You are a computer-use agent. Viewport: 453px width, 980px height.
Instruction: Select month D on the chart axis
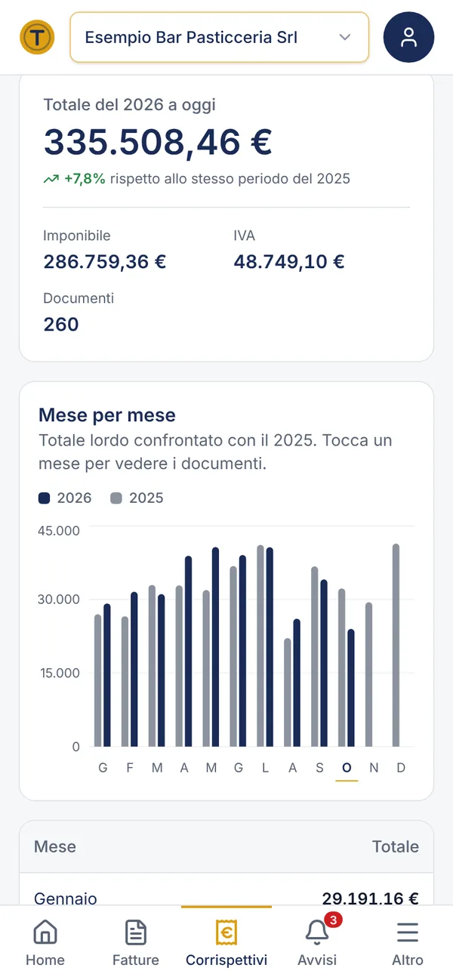[x=401, y=768]
